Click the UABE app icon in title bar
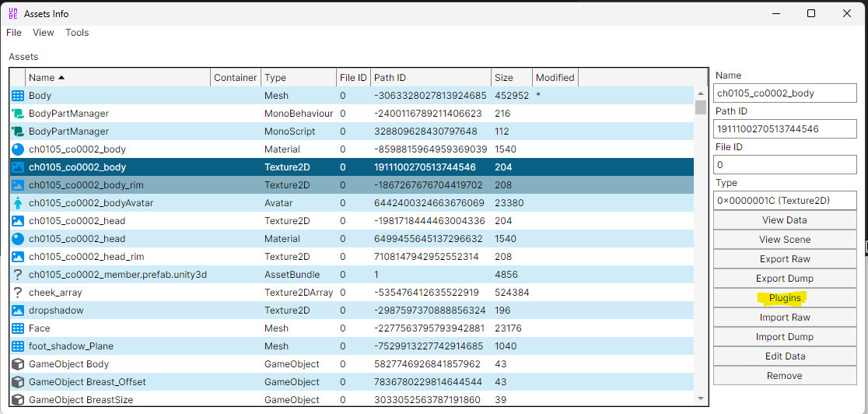Viewport: 868px width, 414px height. [13, 13]
